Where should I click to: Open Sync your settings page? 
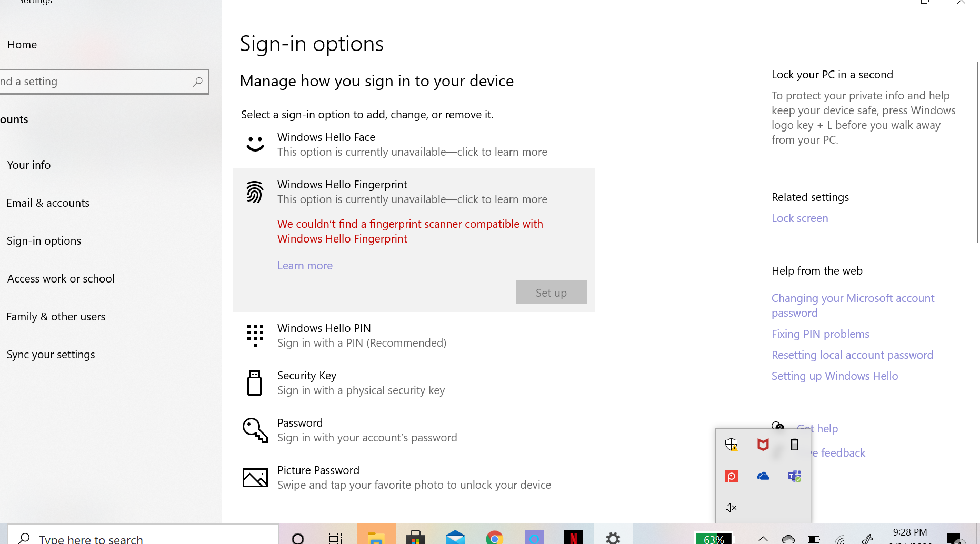click(x=51, y=355)
